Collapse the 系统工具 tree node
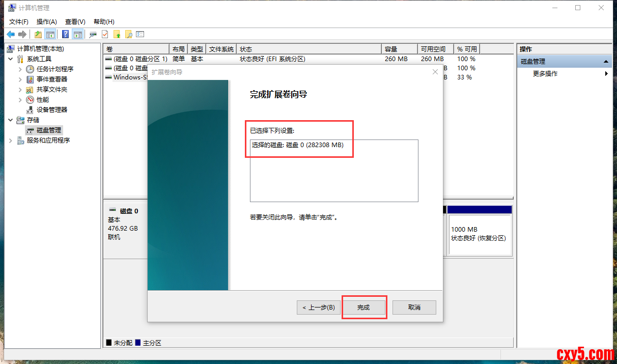The image size is (617, 364). pyautogui.click(x=11, y=59)
